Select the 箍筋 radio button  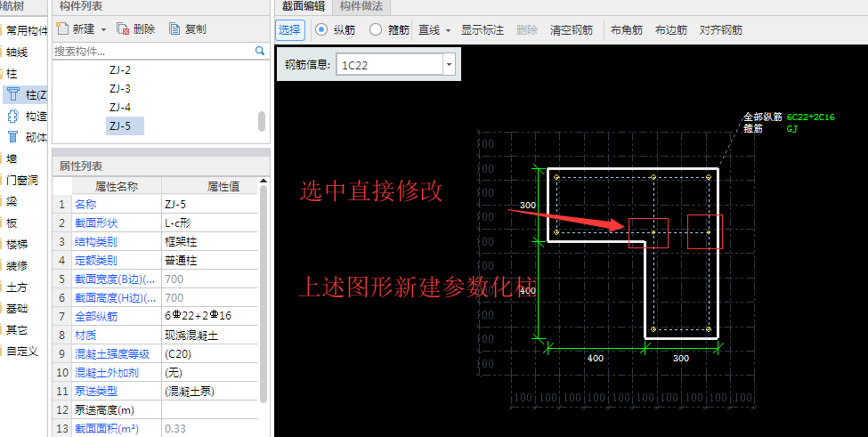point(376,29)
